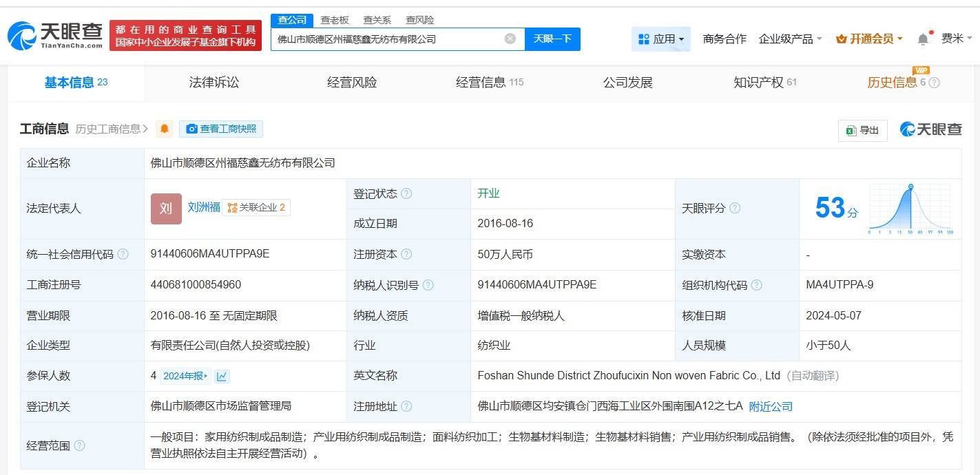Click help icon next to 经营范围
Viewport: 980px width, 475px height.
coord(79,445)
